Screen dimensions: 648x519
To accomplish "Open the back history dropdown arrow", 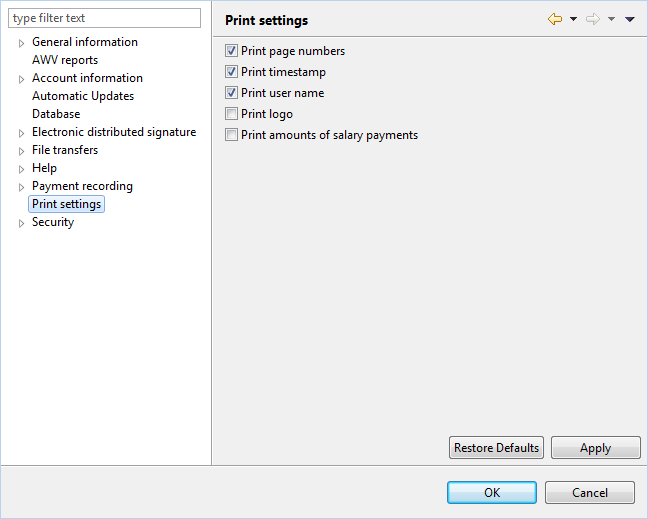I will pyautogui.click(x=574, y=19).
